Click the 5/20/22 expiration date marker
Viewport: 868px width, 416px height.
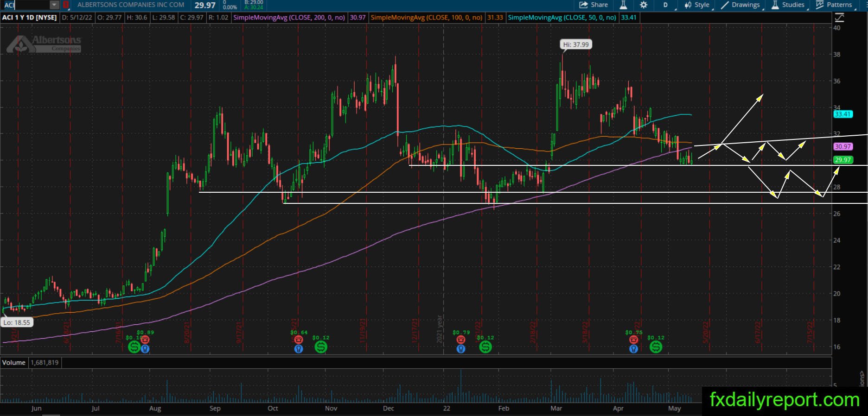pyautogui.click(x=706, y=332)
